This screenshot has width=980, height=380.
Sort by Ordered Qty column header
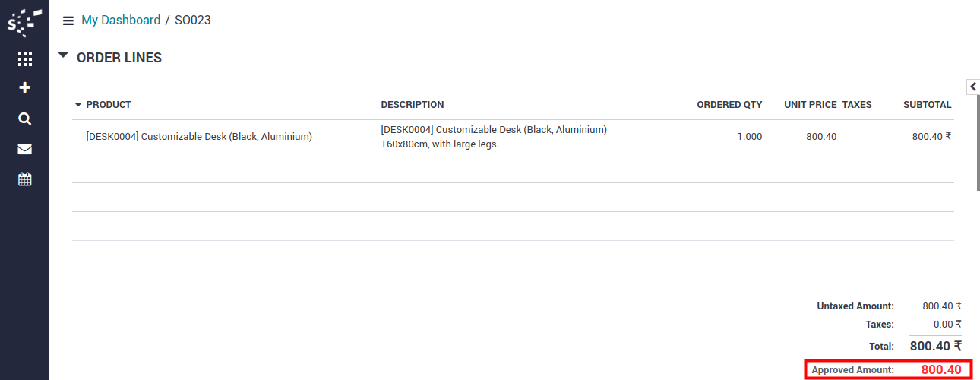[729, 105]
